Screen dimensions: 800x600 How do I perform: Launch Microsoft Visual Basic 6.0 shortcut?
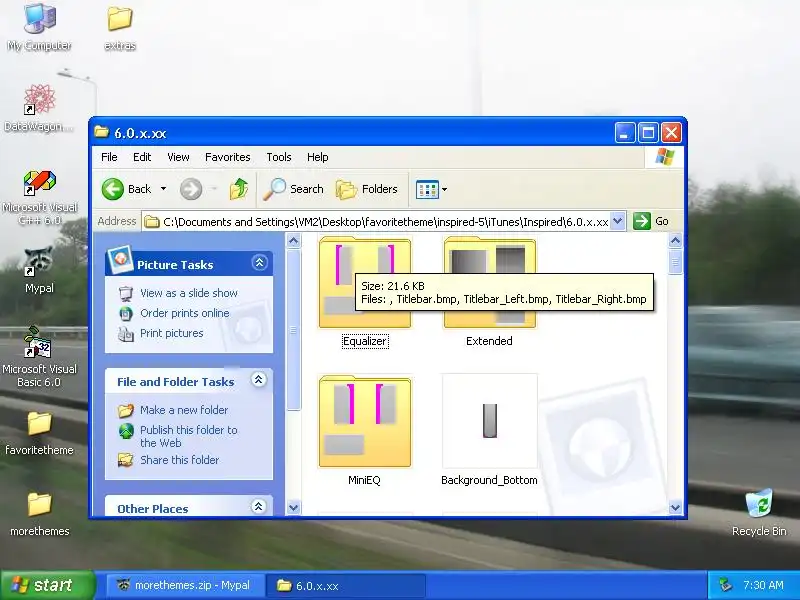39,357
